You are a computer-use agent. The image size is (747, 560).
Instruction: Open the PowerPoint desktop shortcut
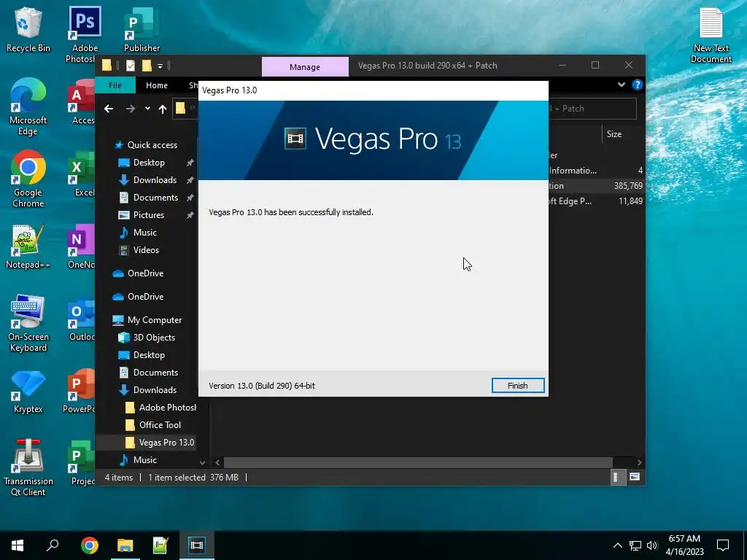[x=80, y=392]
